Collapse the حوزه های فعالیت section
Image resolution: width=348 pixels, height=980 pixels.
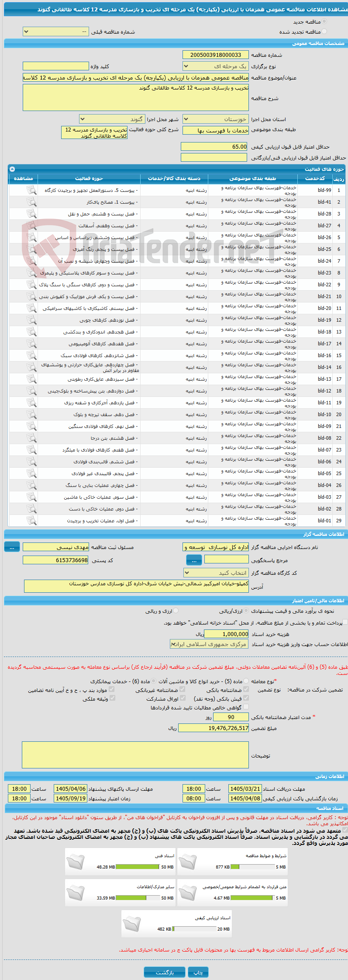[12, 169]
